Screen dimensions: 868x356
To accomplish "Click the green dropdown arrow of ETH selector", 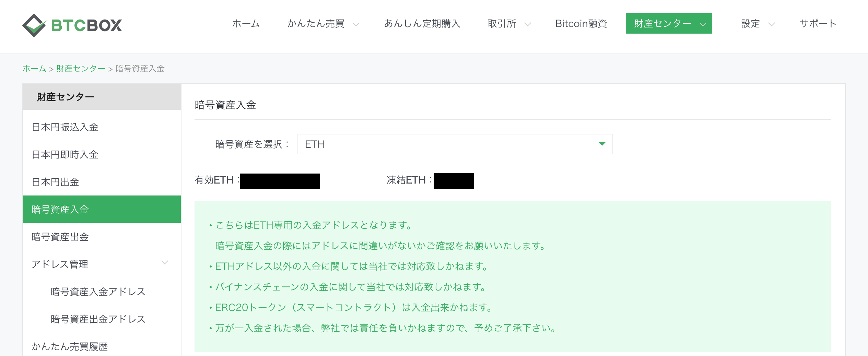I will pos(602,144).
